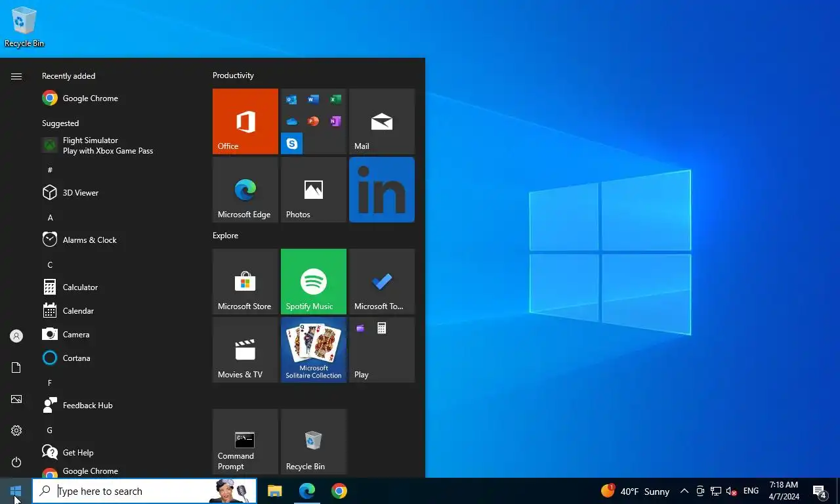This screenshot has width=840, height=504.
Task: Launch Cortana from app list
Action: [x=118, y=358]
